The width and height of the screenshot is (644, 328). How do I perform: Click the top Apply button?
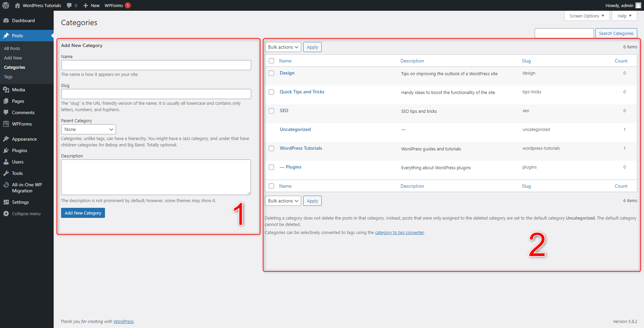pyautogui.click(x=312, y=47)
